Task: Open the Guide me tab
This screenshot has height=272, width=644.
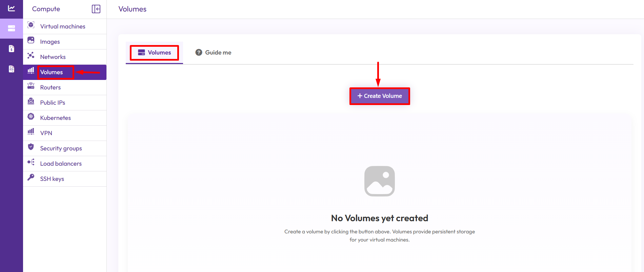Action: [x=214, y=53]
